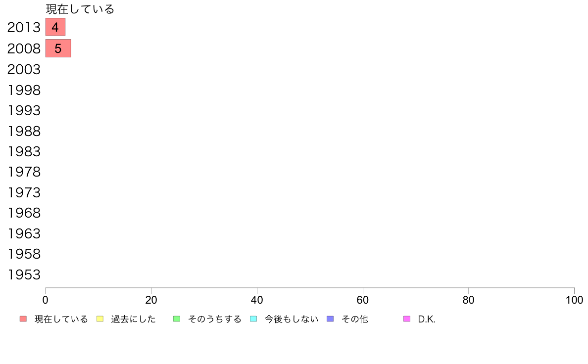Screen dimensions: 588x364
Task: Select the 2008 bar showing 5
Action: (58, 48)
